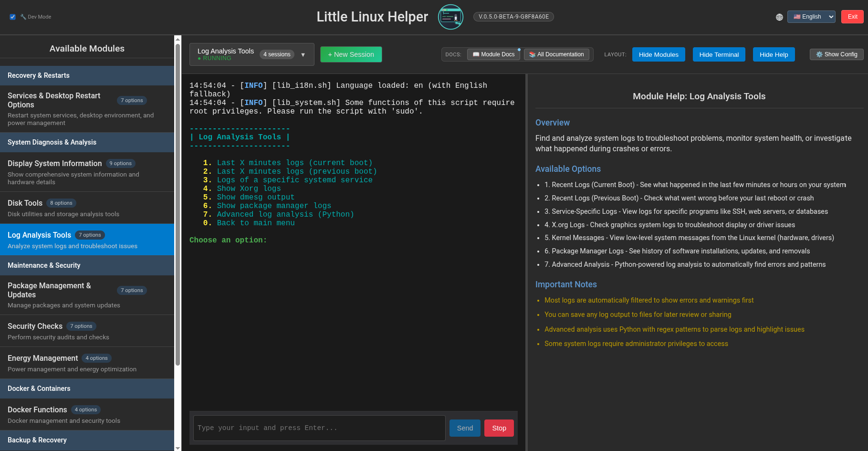This screenshot has width=868, height=451.
Task: Click terminal line 'Show dmesg output'
Action: pyautogui.click(x=256, y=197)
